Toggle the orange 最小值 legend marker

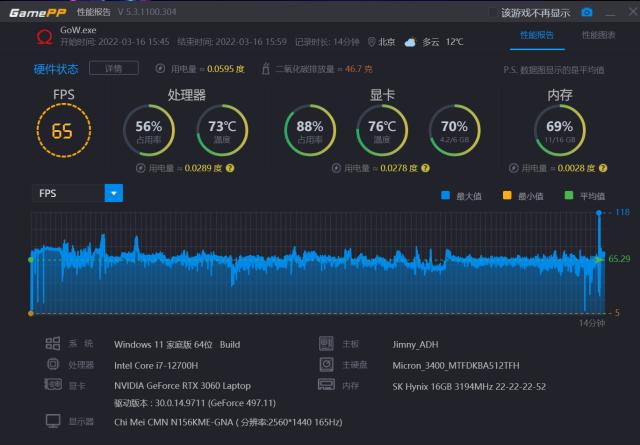tap(507, 196)
